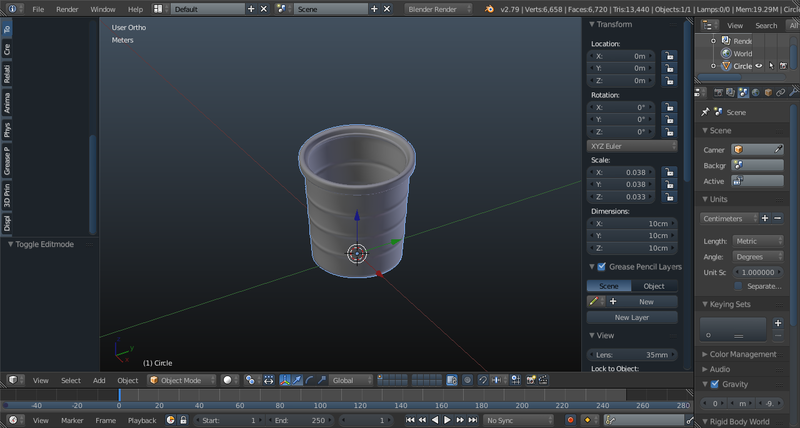Click the play animation button
The width and height of the screenshot is (800, 428).
pyautogui.click(x=447, y=420)
